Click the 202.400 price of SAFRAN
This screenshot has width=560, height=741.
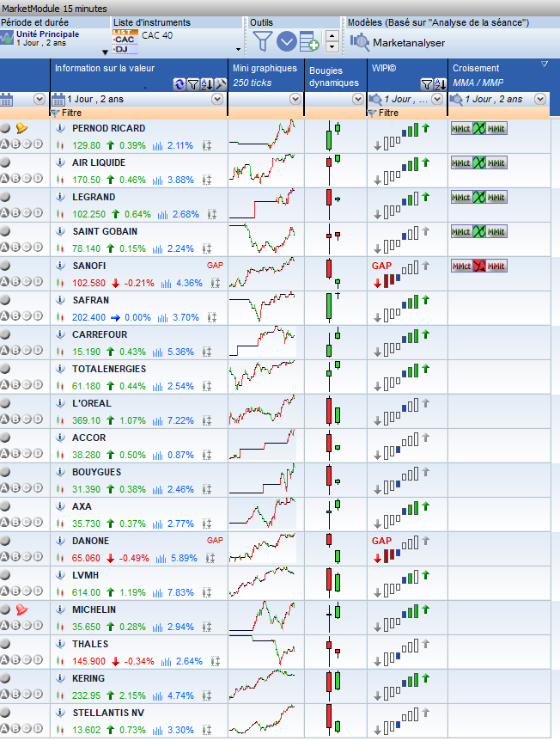pyautogui.click(x=88, y=317)
